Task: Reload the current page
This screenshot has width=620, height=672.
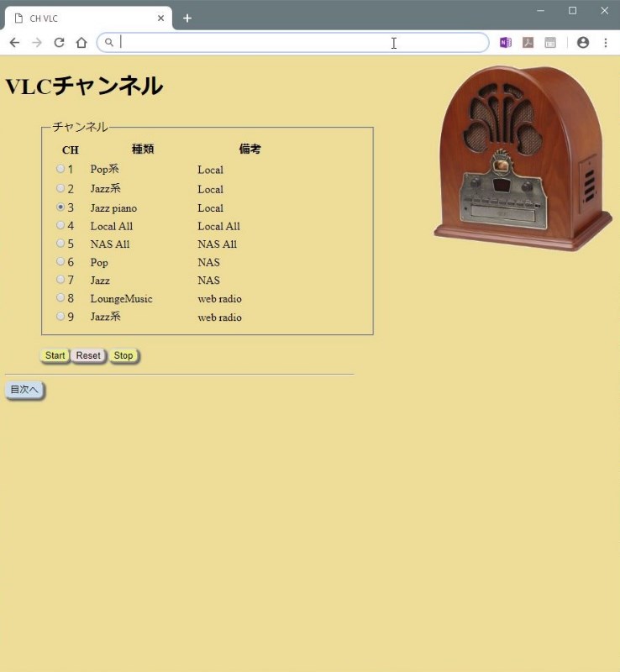Action: pos(59,43)
